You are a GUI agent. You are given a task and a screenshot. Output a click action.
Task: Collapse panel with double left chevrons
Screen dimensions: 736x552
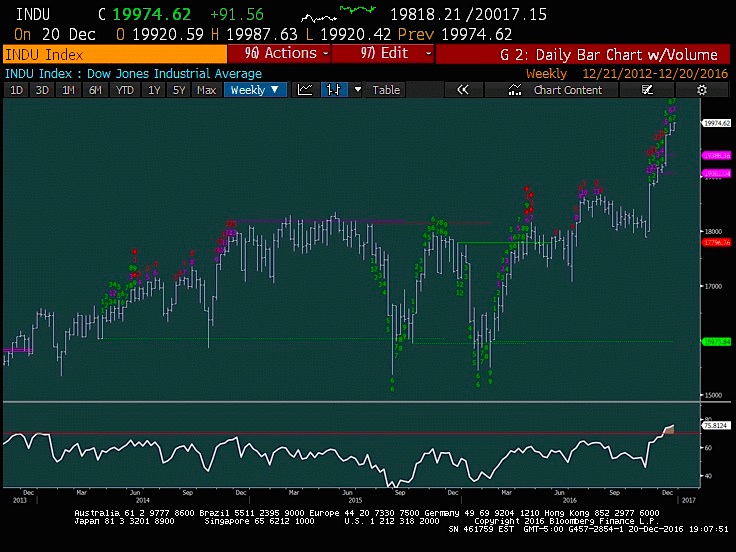pyautogui.click(x=463, y=90)
